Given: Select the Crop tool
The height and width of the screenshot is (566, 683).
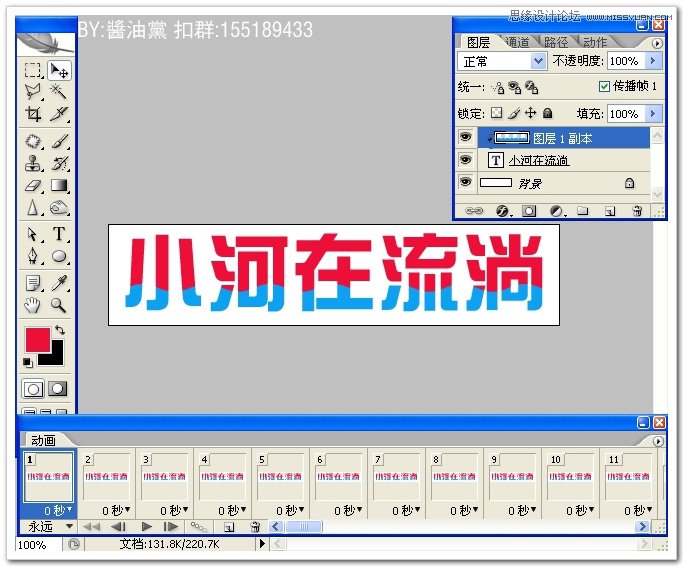Looking at the screenshot, I should coord(33,114).
